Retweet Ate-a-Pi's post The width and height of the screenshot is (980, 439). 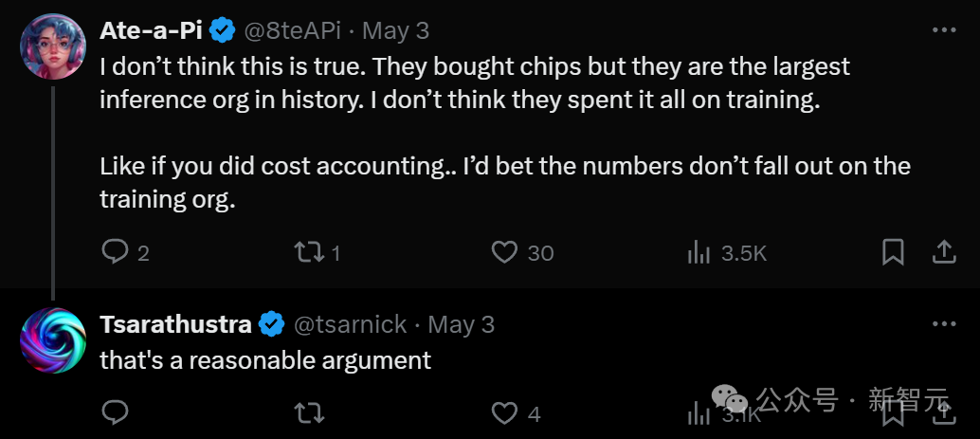click(x=308, y=252)
